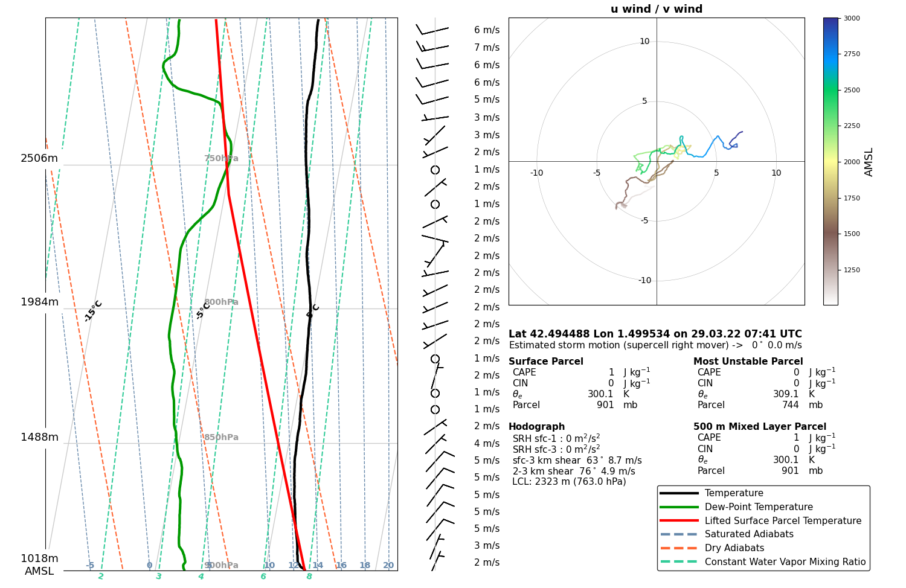Image resolution: width=906 pixels, height=588 pixels.
Task: Select the 3000 tick on the colorbar
Action: pos(852,19)
